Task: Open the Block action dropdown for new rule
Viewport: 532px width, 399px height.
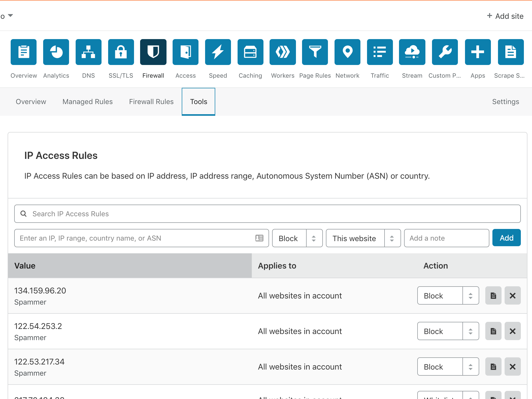Action: pyautogui.click(x=297, y=238)
